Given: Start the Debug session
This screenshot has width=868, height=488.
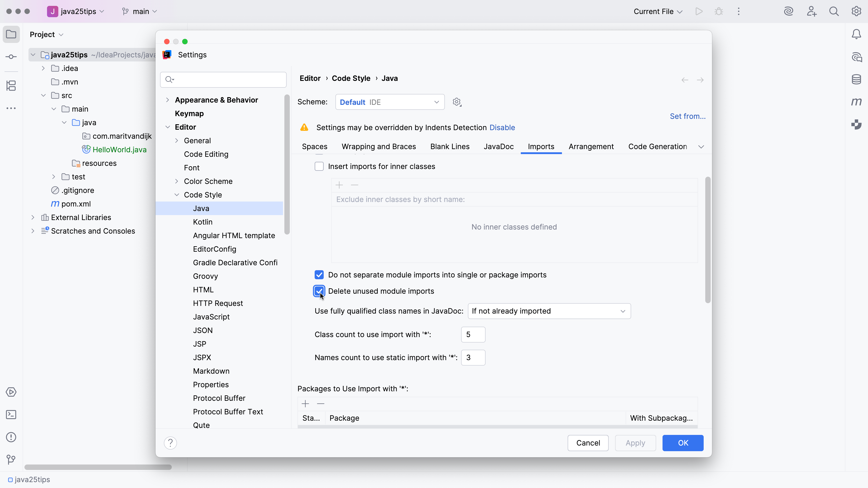Looking at the screenshot, I should [719, 11].
